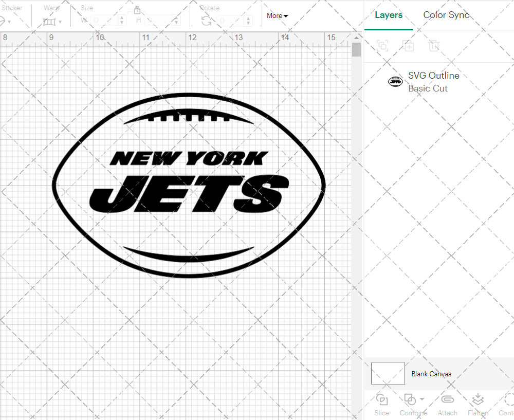Switch to the Color Sync tab
The width and height of the screenshot is (514, 420).
click(x=446, y=15)
